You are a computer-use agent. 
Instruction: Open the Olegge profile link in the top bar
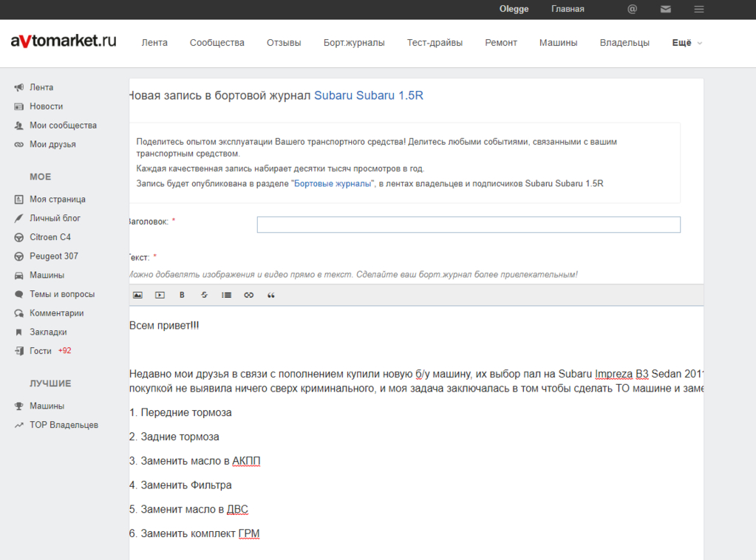pyautogui.click(x=514, y=9)
